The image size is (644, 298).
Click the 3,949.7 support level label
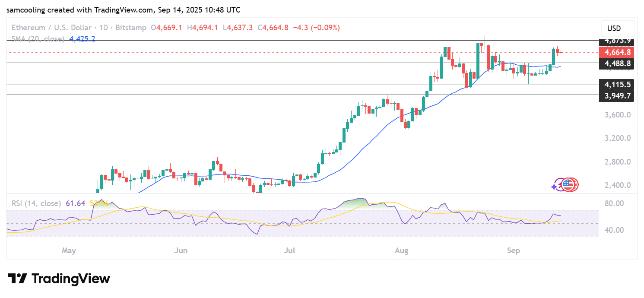tap(618, 95)
